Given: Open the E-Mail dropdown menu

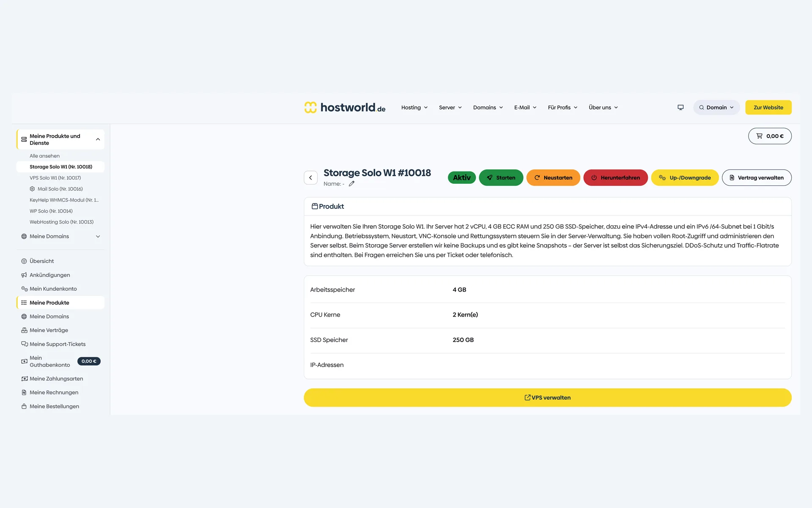Looking at the screenshot, I should pos(525,108).
